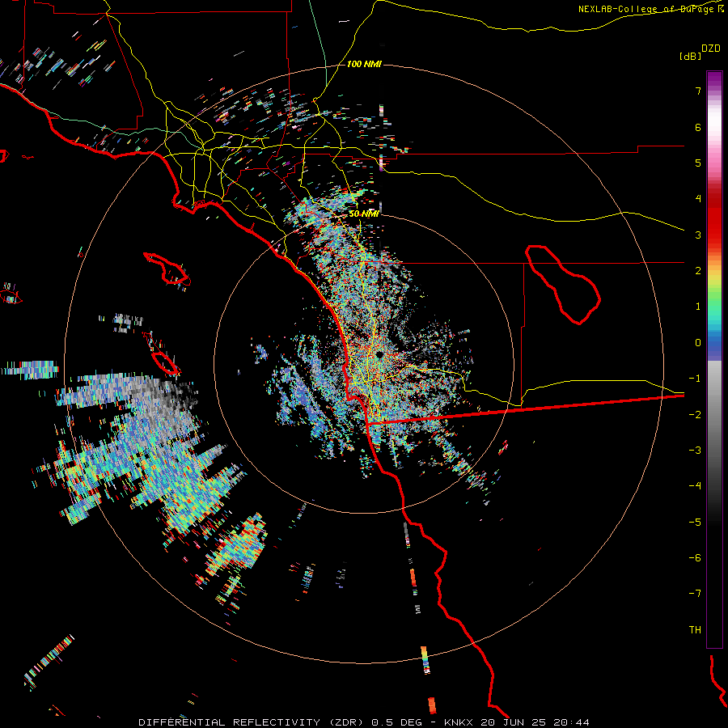Click the black radar site dot at map center
Image resolution: width=728 pixels, height=728 pixels.
[380, 355]
